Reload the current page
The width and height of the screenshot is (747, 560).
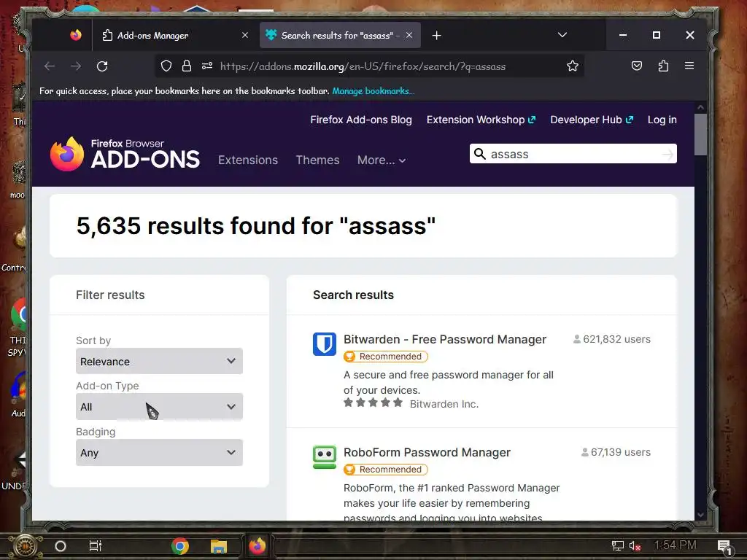tap(102, 66)
